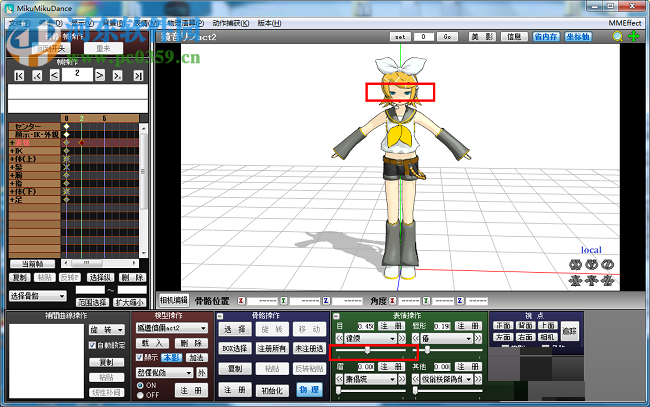The image size is (650, 407).
Task: Open the version (H) menu
Action: pos(269,23)
